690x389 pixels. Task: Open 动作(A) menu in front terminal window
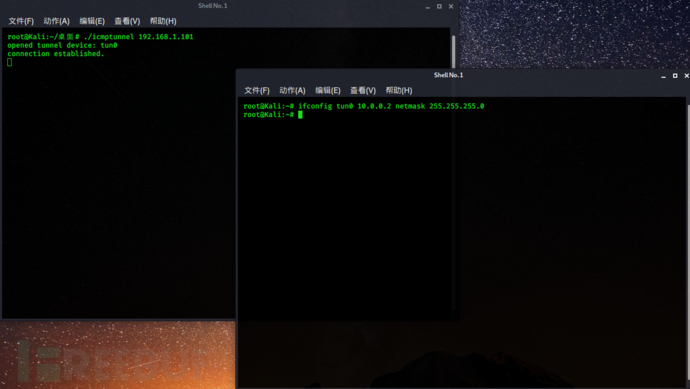(292, 90)
